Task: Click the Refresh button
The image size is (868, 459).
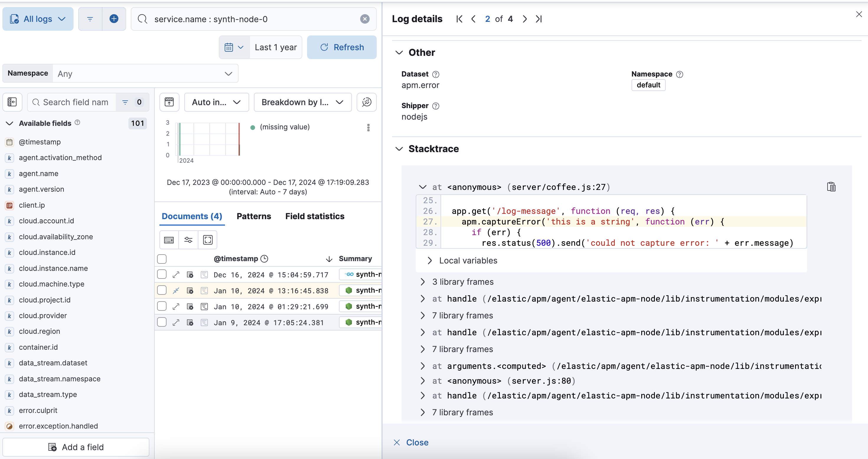Action: [x=342, y=47]
